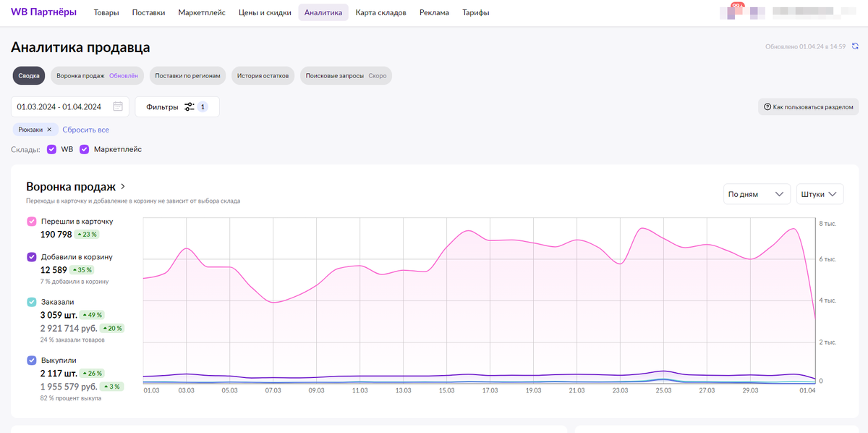Click the 12 589 cart value
Image resolution: width=868 pixels, height=433 pixels.
click(54, 270)
